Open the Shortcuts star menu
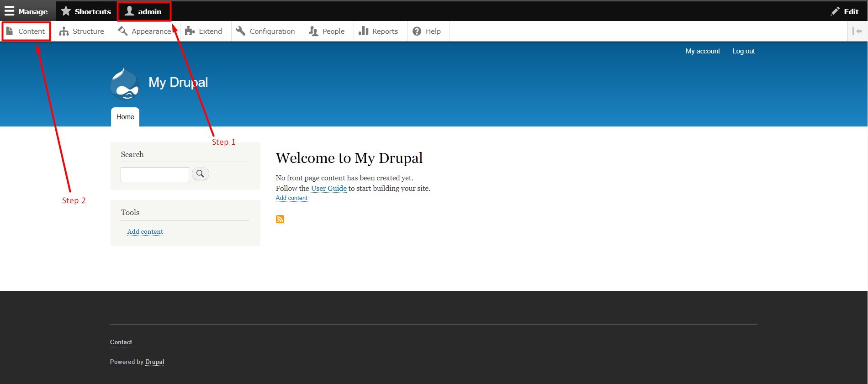 pyautogui.click(x=86, y=11)
